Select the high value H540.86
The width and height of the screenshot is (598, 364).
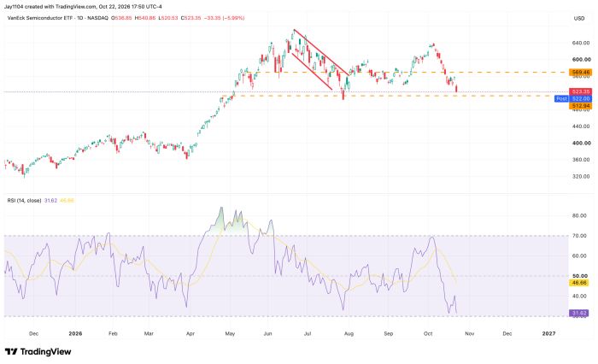[145, 18]
